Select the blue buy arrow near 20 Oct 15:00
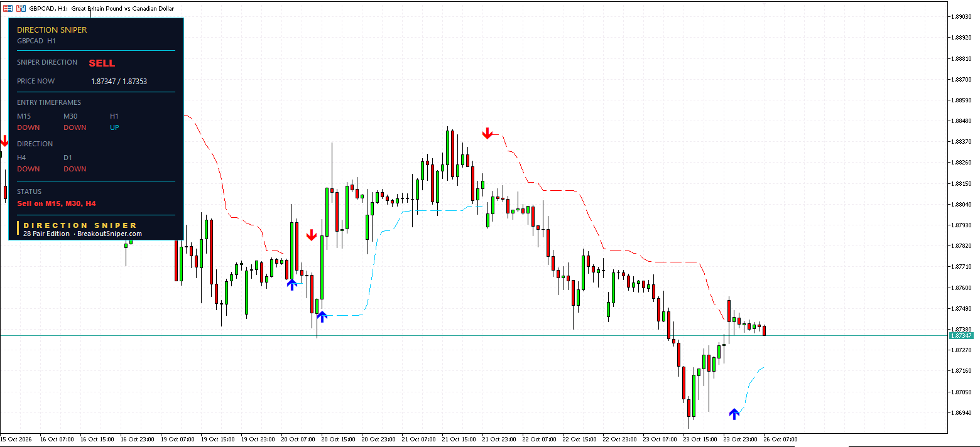The height and width of the screenshot is (447, 980). [322, 316]
